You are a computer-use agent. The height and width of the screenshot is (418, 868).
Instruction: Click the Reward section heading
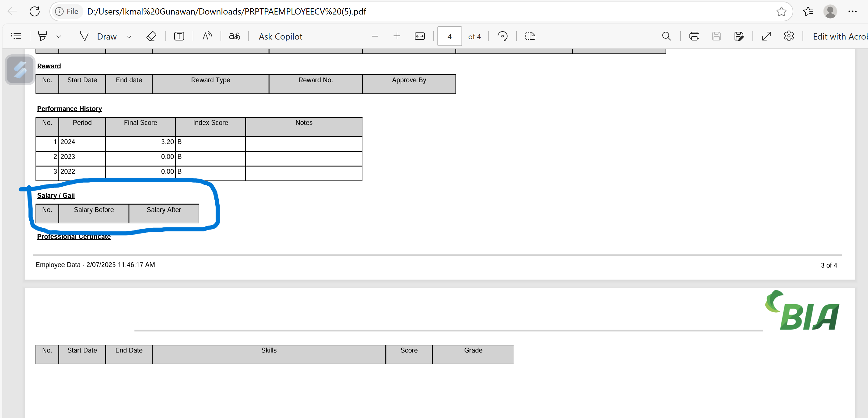[x=49, y=66]
